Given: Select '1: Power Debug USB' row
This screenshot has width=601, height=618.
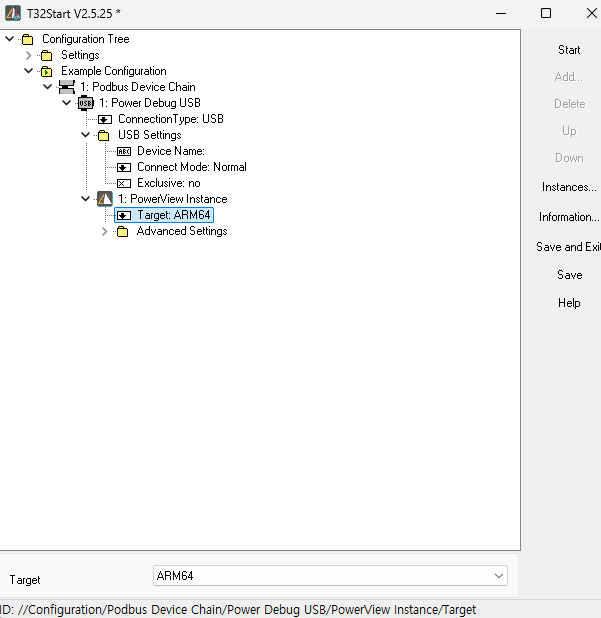Looking at the screenshot, I should 150,103.
